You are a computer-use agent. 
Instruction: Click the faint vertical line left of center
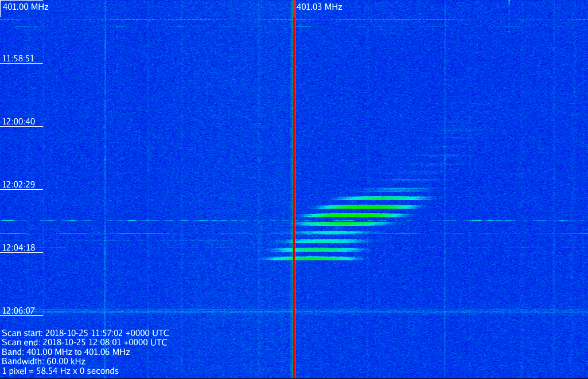click(106, 143)
